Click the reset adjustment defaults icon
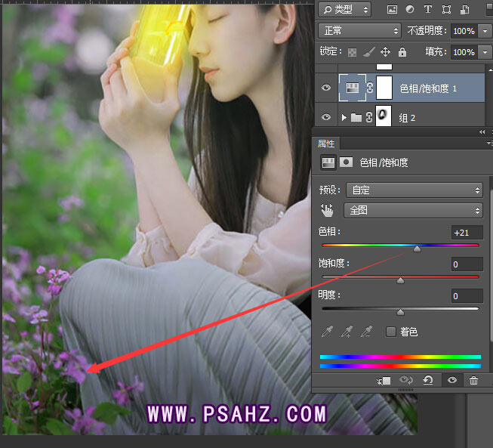 click(x=428, y=381)
